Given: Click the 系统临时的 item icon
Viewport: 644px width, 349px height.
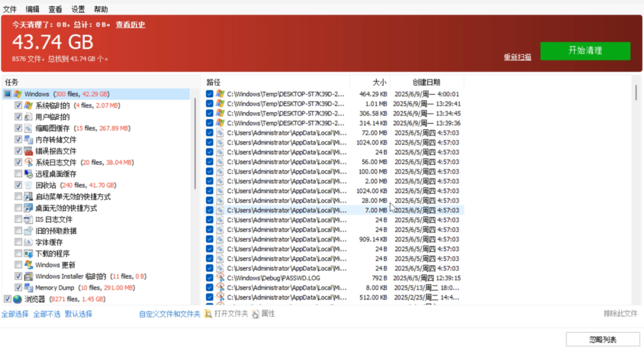Looking at the screenshot, I should pos(29,106).
